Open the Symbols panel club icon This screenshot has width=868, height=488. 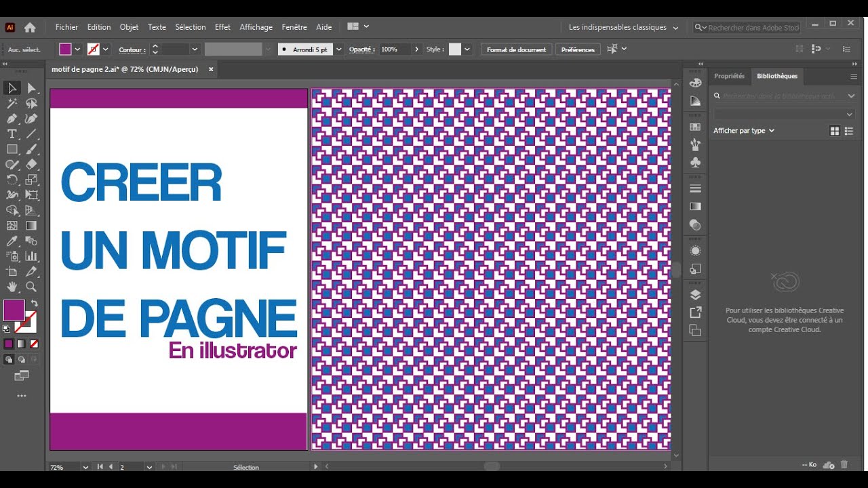[x=695, y=163]
